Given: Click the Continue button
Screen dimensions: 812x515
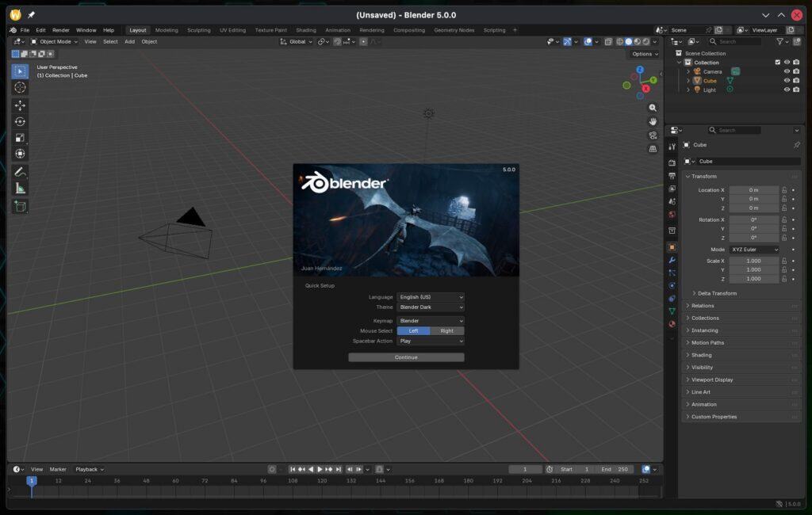Looking at the screenshot, I should [x=405, y=357].
